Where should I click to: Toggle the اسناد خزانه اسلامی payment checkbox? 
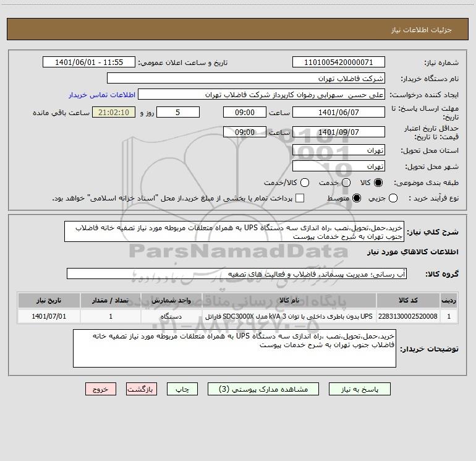coord(300,198)
